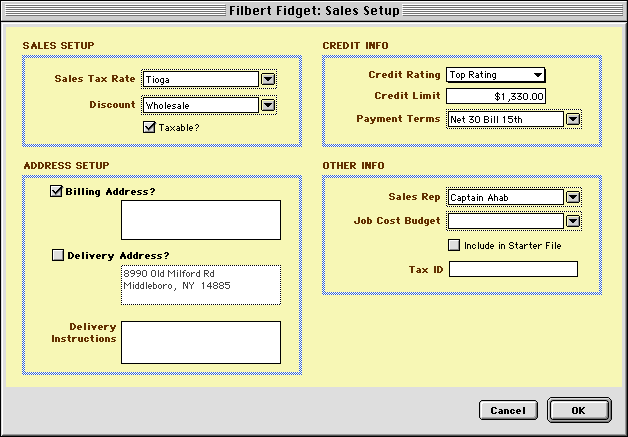Open the Sales Rep dropdown arrow

point(573,198)
